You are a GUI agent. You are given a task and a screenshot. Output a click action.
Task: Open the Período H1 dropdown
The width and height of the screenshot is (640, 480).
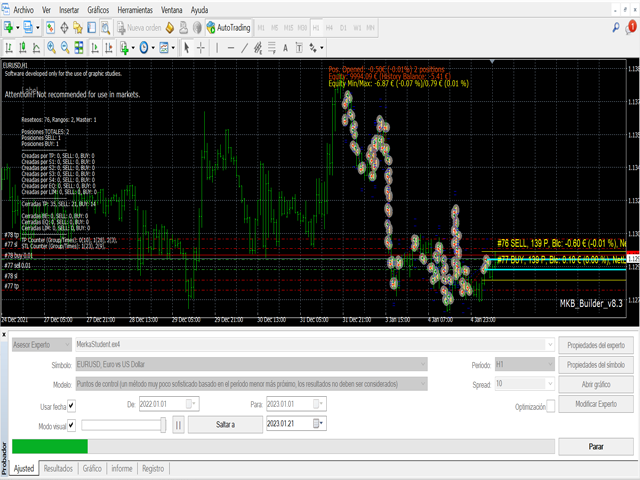(524, 364)
